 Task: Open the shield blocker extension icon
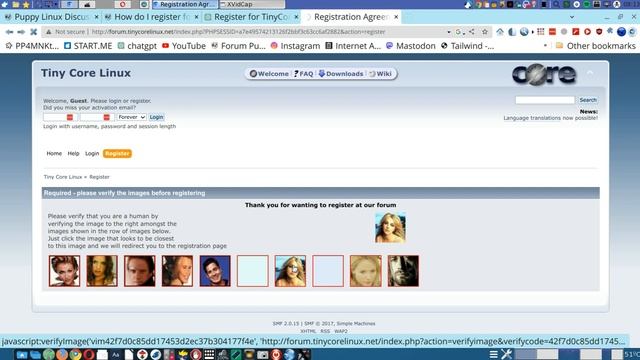pos(599,32)
